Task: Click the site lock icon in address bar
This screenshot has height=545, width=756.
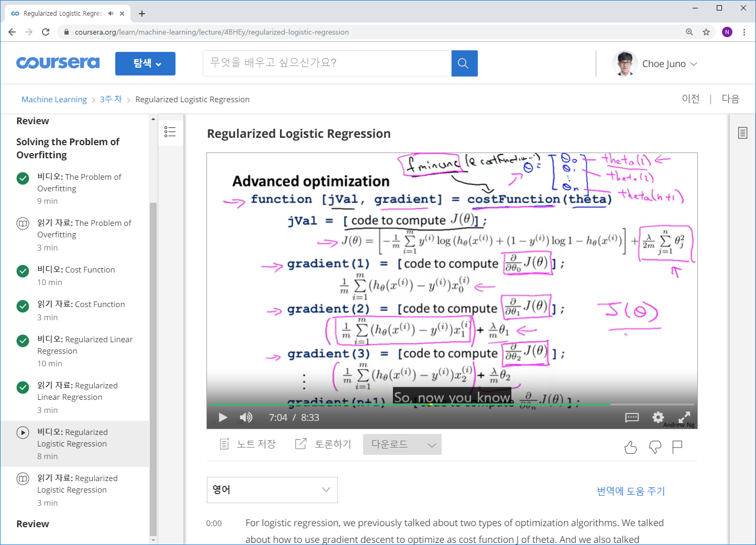Action: [x=66, y=32]
